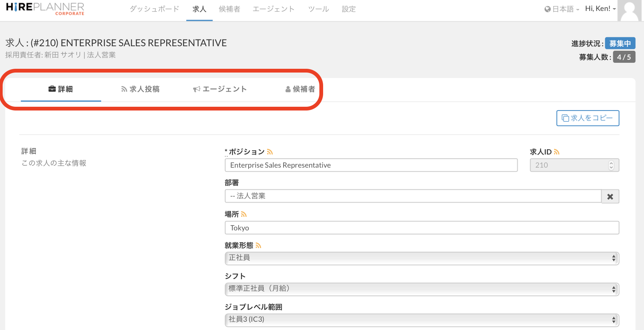
Task: Click the HirePlanner Corporate logo
Action: click(x=45, y=9)
